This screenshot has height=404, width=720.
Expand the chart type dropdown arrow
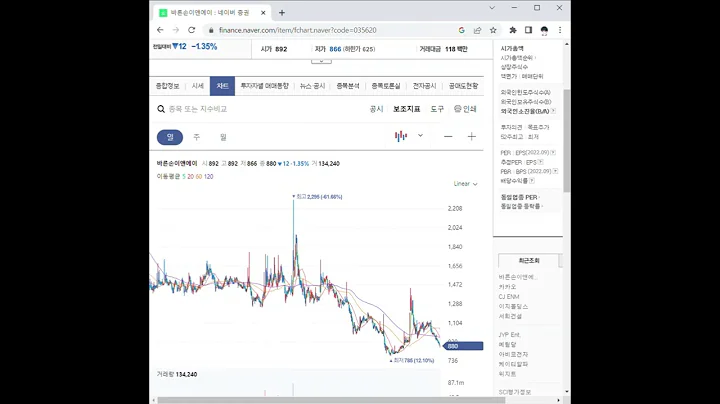pos(420,135)
